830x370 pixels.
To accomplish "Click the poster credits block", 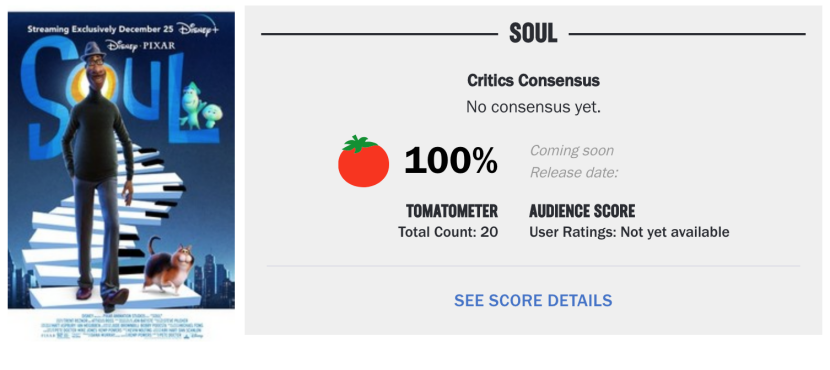I will (x=121, y=324).
